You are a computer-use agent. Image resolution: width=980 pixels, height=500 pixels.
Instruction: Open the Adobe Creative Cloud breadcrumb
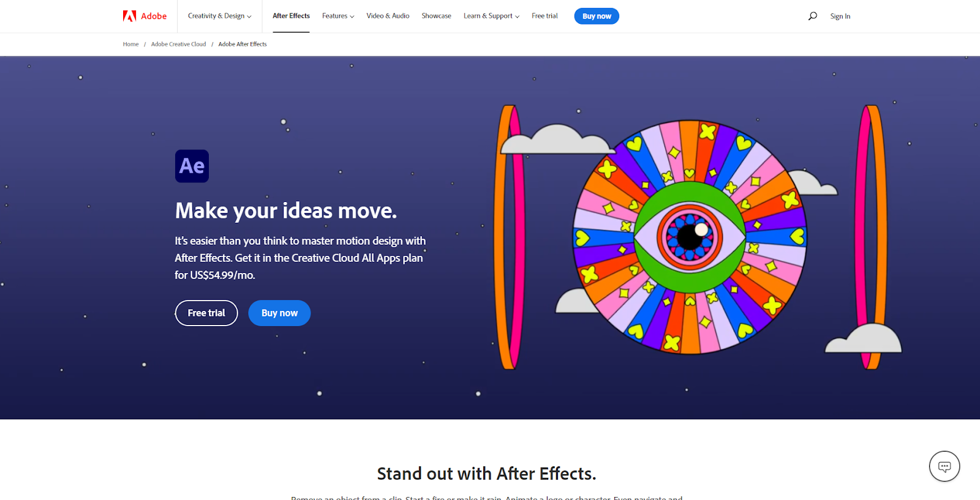point(178,44)
